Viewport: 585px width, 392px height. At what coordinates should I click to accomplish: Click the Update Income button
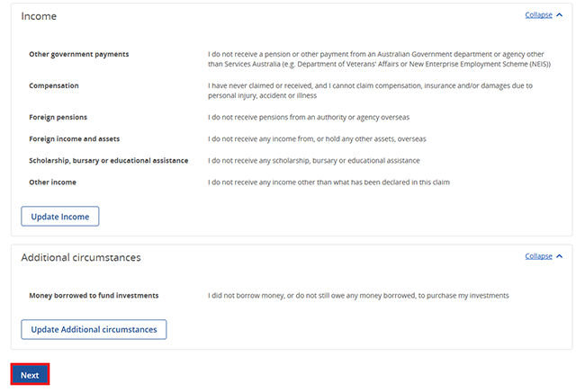pyautogui.click(x=60, y=217)
